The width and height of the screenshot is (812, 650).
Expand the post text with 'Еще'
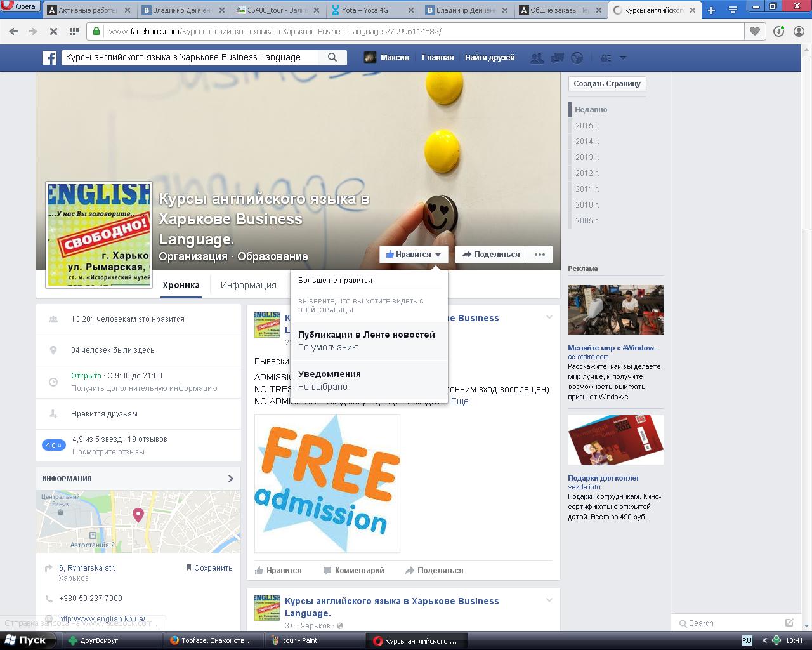tap(459, 401)
